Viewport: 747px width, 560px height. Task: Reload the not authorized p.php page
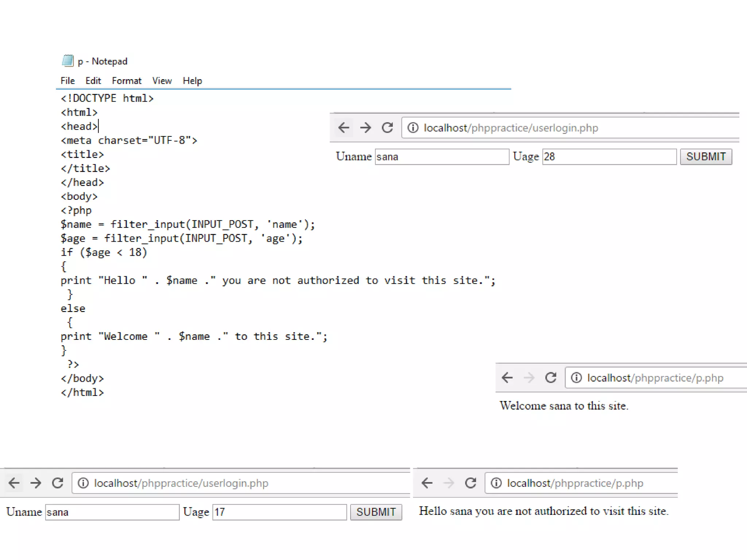(x=471, y=483)
